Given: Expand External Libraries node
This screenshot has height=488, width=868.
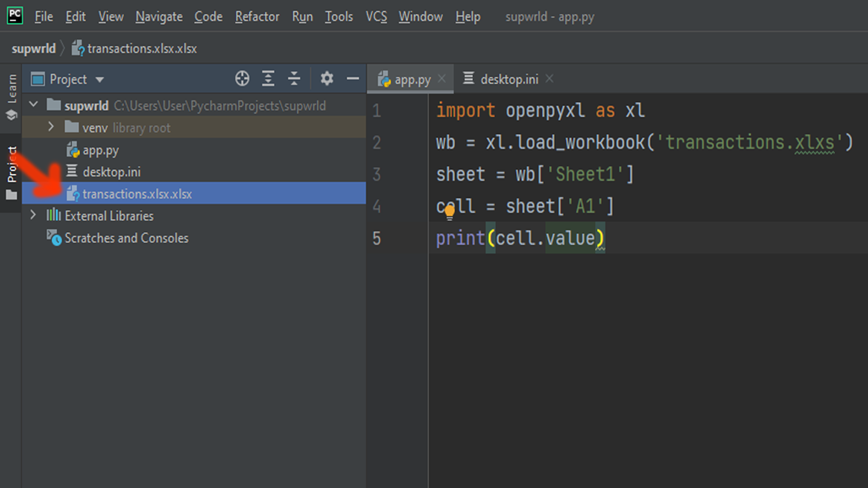Looking at the screenshot, I should [x=33, y=215].
